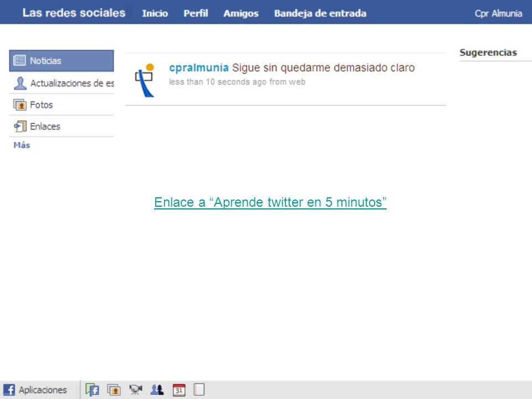Screen dimensions: 532x399
Task: Open the Facebook logo icon in bottom bar
Action: [9, 390]
